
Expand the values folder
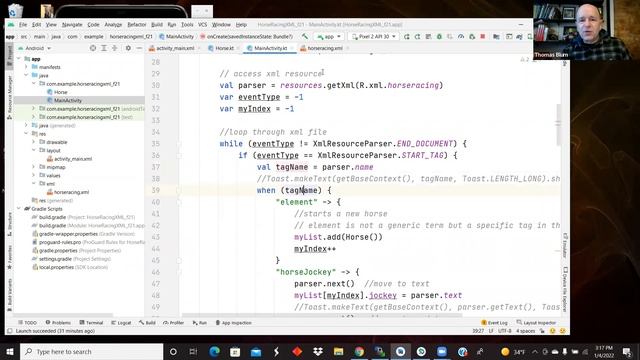tap(33, 176)
